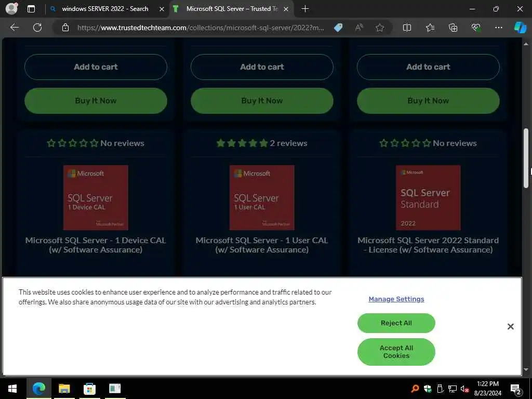Open a new tab with plus button
The image size is (532, 399).
point(305,9)
